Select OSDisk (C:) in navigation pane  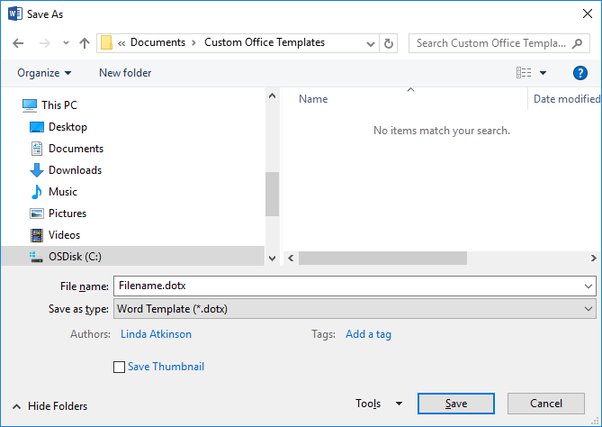pyautogui.click(x=133, y=256)
